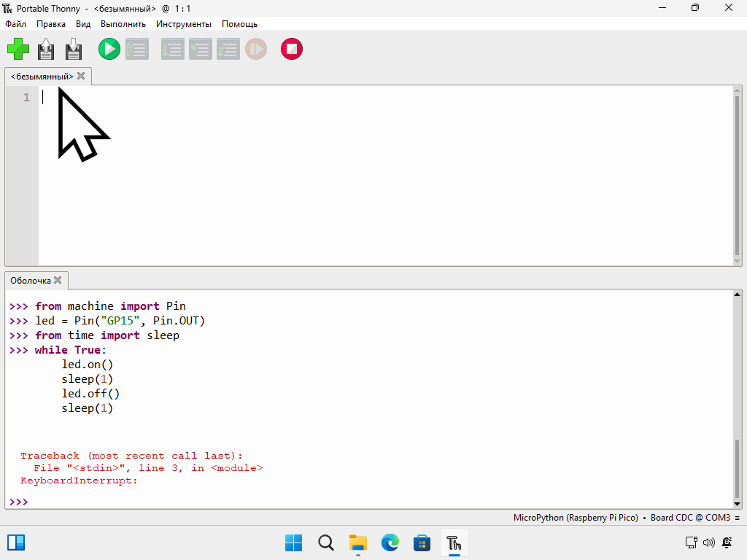Click the shell scrollbar up arrow
This screenshot has width=747, height=560.
click(737, 295)
